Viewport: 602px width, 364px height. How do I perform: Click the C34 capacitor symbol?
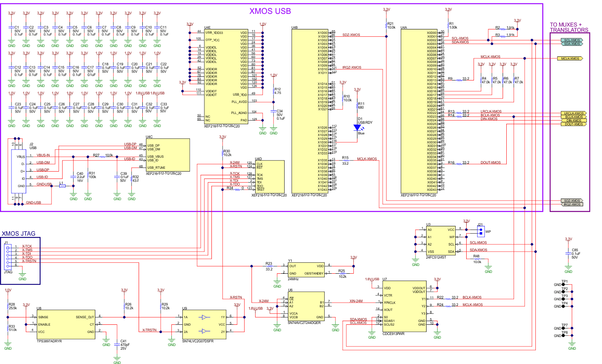pyautogui.click(x=274, y=111)
